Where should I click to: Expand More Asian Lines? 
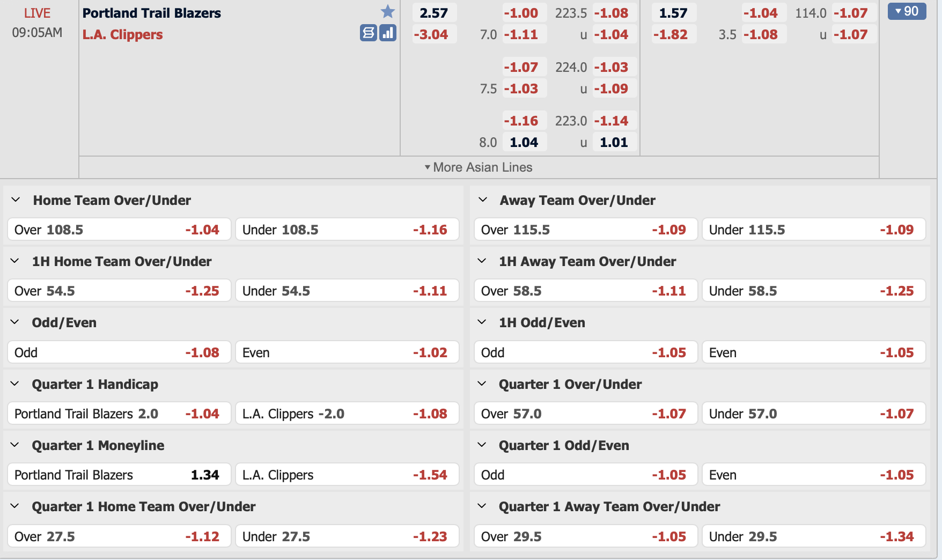tap(479, 167)
